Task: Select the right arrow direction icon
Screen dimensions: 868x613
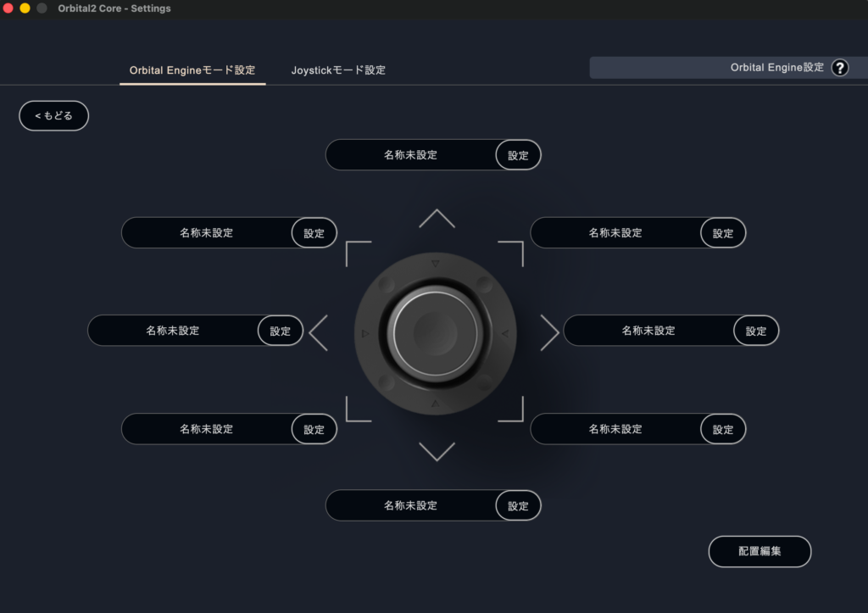Action: point(549,333)
